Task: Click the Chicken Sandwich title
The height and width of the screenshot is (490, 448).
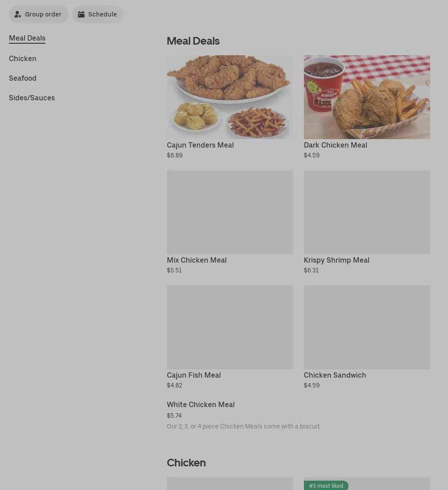Action: 335,375
